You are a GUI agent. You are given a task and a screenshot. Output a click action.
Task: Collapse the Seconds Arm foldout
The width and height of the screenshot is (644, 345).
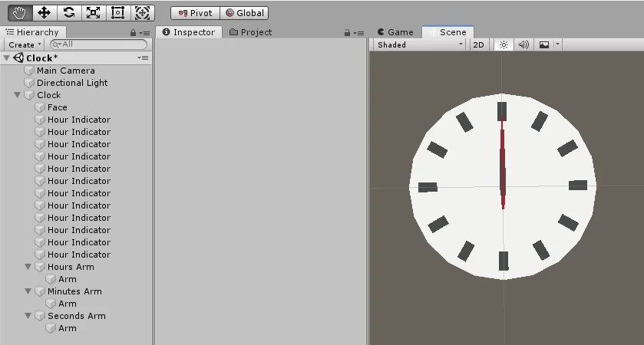click(28, 316)
